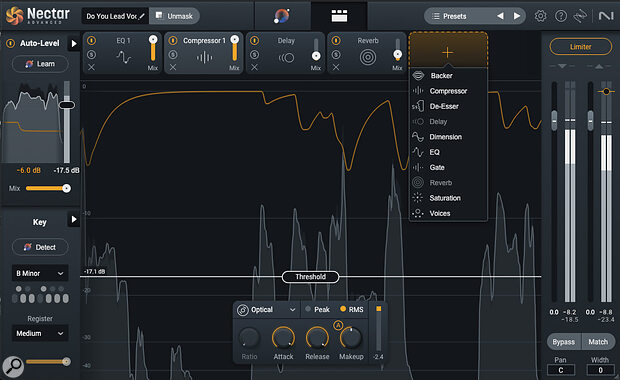Remove the EQ 1 module
Image resolution: width=620 pixels, height=380 pixels.
91,68
